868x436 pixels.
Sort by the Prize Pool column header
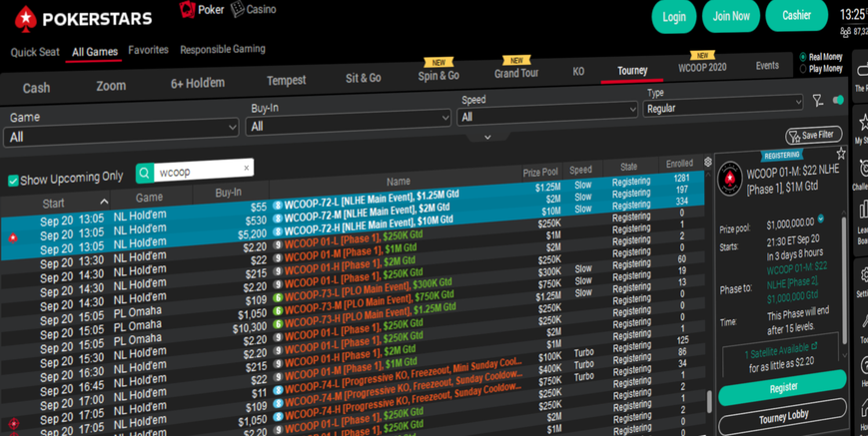[x=540, y=173]
